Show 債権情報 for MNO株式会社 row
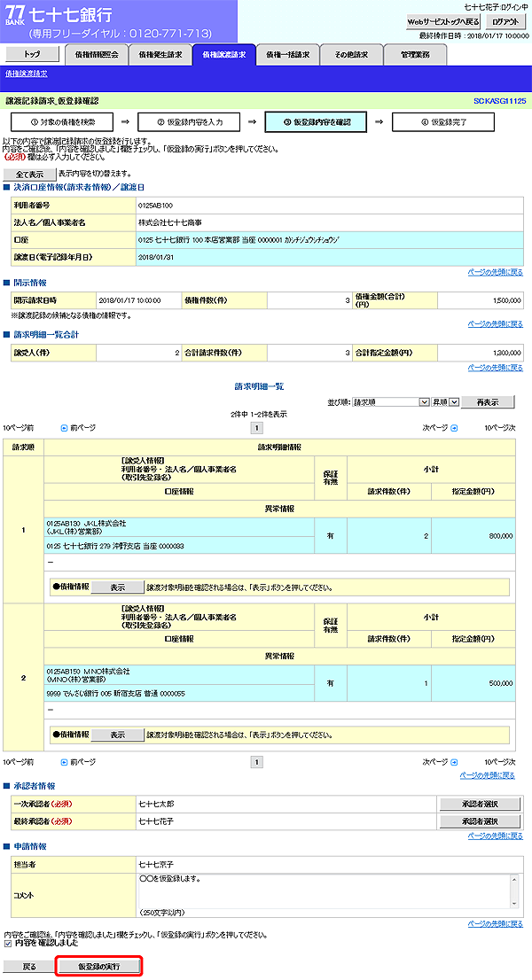 click(118, 735)
